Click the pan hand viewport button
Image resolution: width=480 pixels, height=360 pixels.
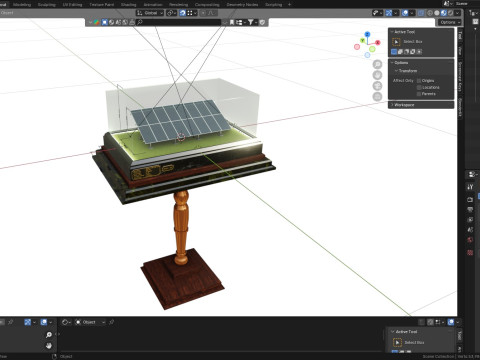377,75
